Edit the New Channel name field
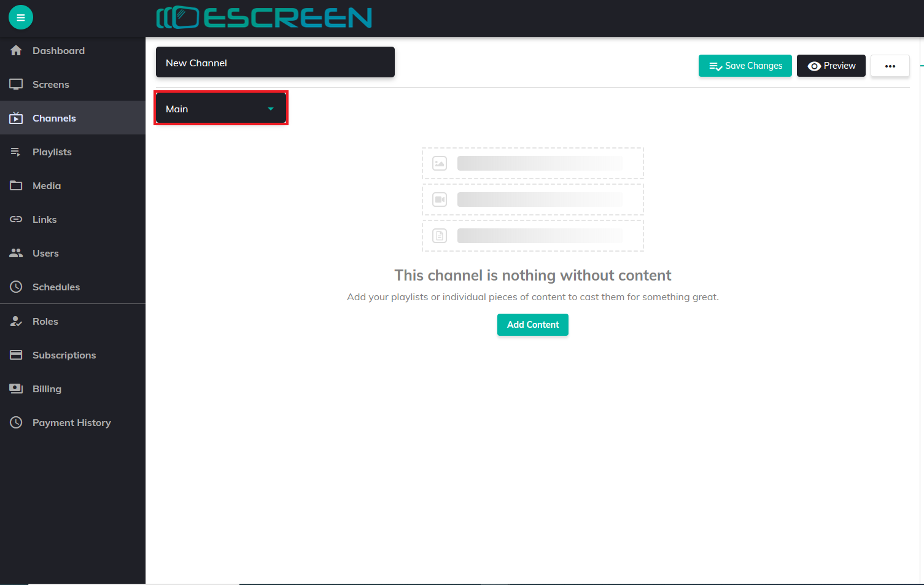The width and height of the screenshot is (924, 585). [x=275, y=63]
